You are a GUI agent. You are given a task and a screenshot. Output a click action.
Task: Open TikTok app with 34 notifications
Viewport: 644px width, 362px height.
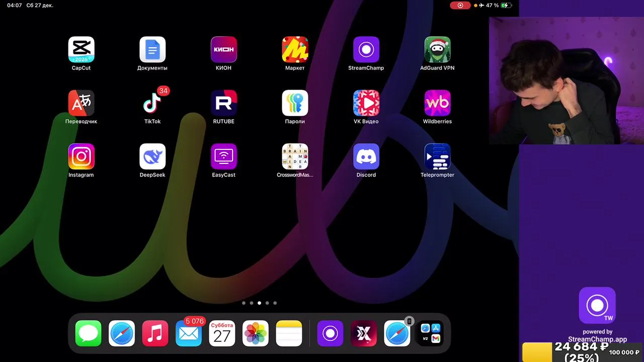152,103
